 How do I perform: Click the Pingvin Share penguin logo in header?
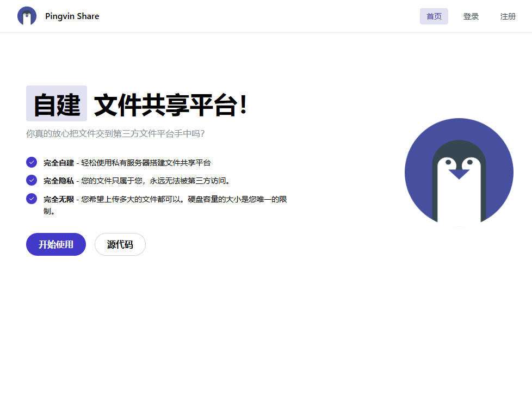[x=27, y=16]
